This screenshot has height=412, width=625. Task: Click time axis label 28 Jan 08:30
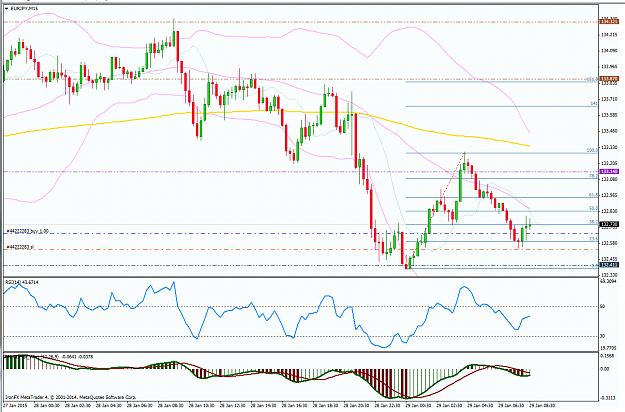coord(170,406)
